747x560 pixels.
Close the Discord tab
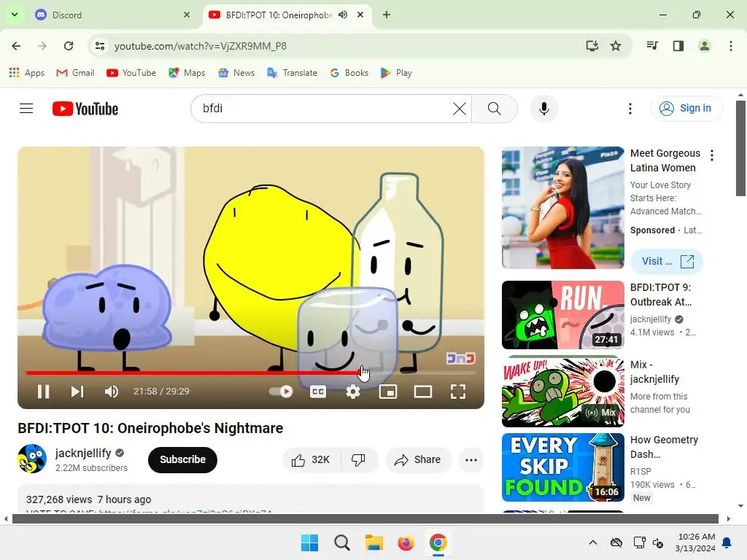187,15
